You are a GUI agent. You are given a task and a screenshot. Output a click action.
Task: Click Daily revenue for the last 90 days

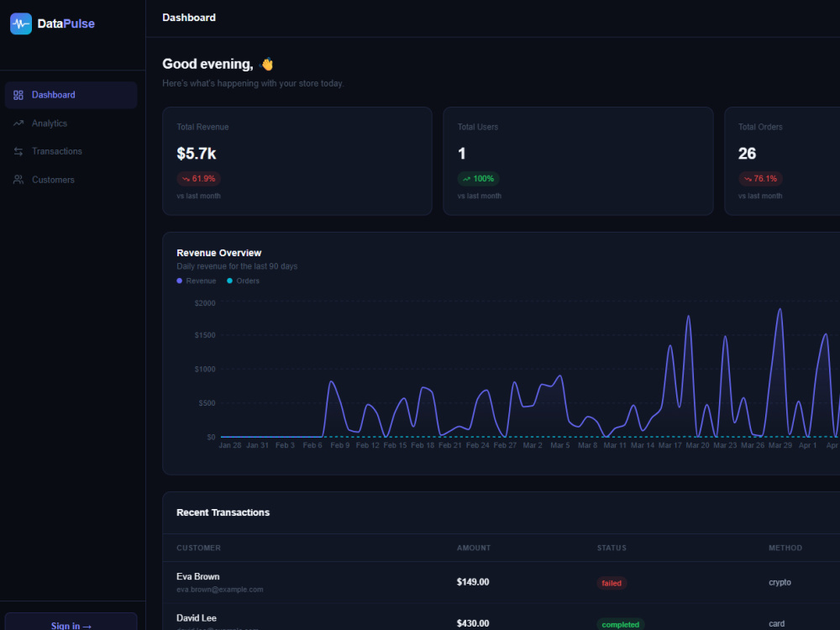point(237,266)
